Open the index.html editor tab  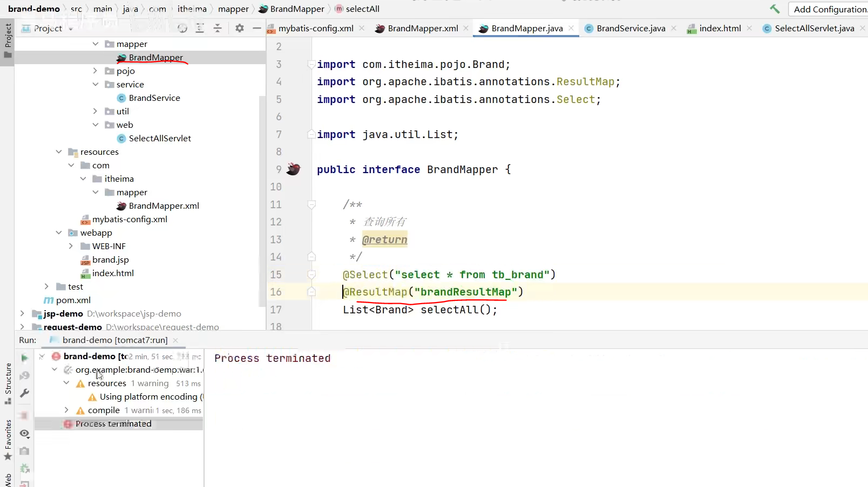coord(720,29)
